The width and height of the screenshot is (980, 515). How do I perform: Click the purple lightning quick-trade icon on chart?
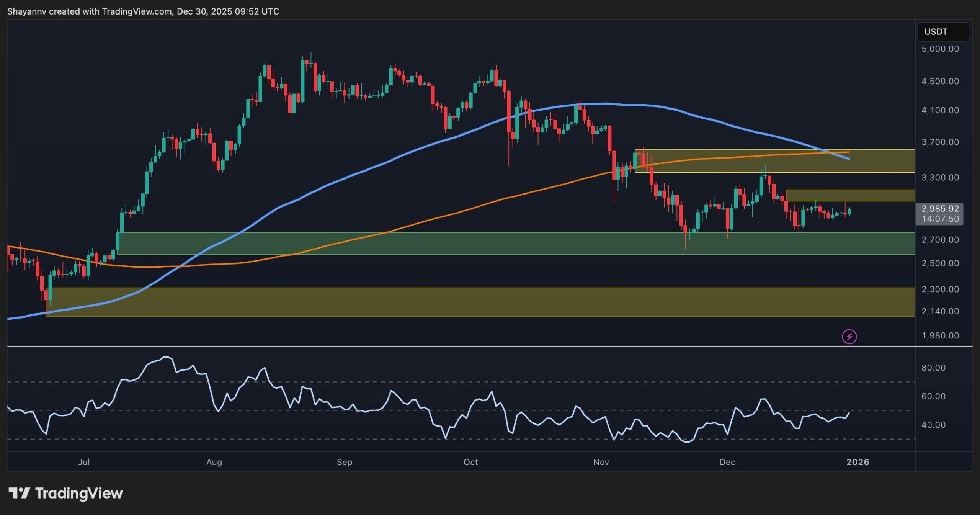[x=849, y=337]
